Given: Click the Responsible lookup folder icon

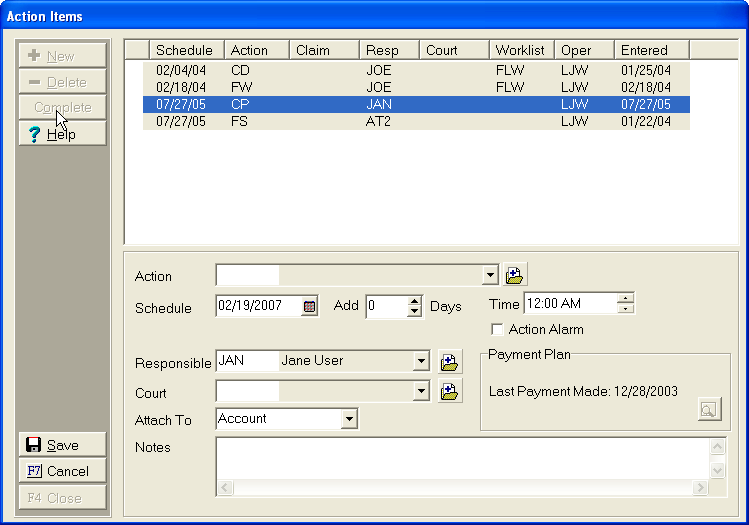Looking at the screenshot, I should [x=450, y=362].
